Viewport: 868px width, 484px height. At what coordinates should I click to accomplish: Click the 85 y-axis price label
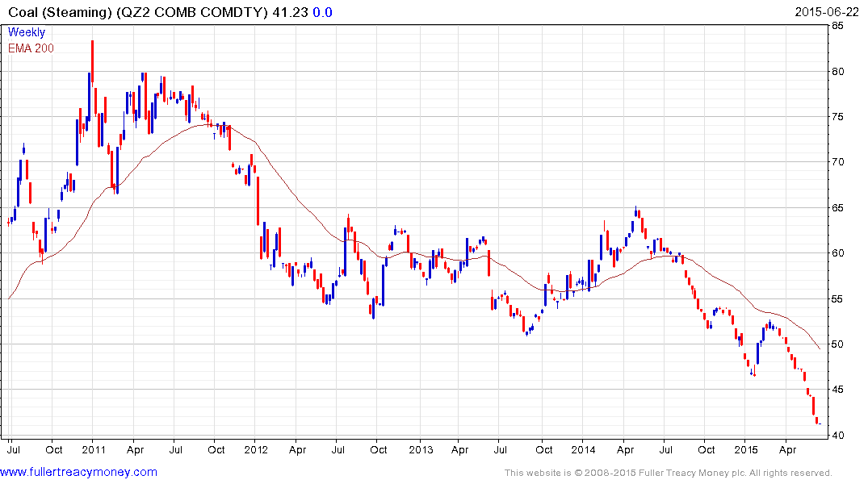(x=837, y=26)
